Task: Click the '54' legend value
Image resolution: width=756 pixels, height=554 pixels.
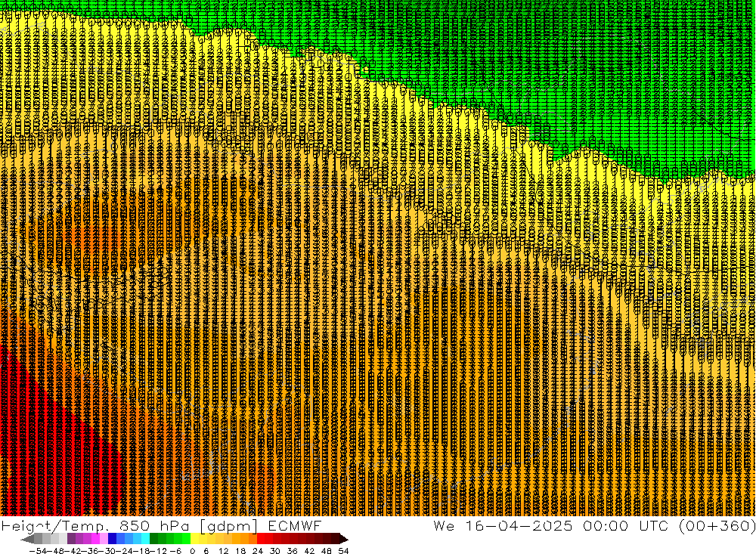Action: click(343, 551)
